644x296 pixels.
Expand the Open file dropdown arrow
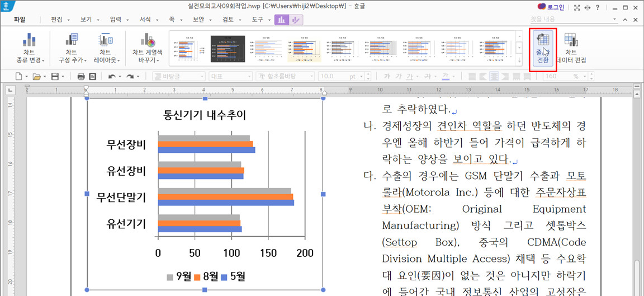click(x=44, y=77)
